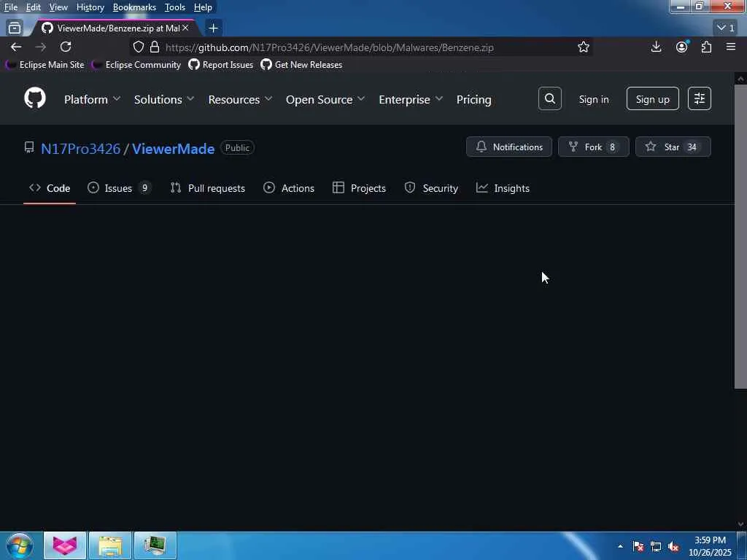This screenshot has width=747, height=560.
Task: Click the Notifications bell button
Action: pyautogui.click(x=508, y=147)
